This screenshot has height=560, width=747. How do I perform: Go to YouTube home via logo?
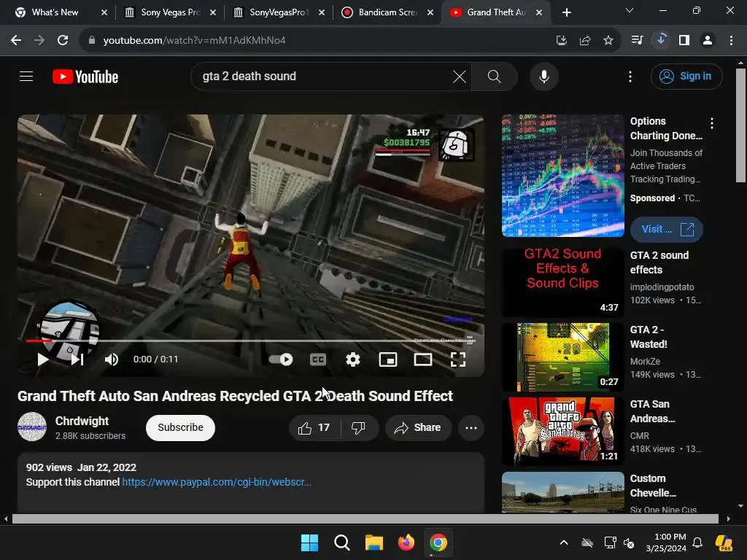[85, 77]
